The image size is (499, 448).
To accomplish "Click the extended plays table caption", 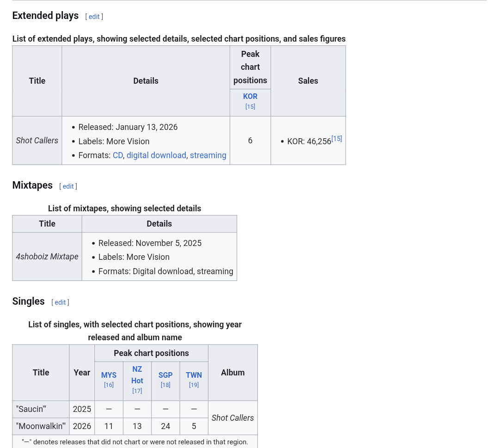I will (179, 39).
